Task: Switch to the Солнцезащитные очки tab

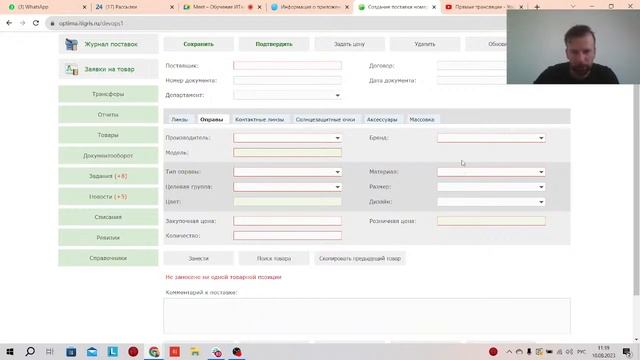Action: (x=325, y=120)
